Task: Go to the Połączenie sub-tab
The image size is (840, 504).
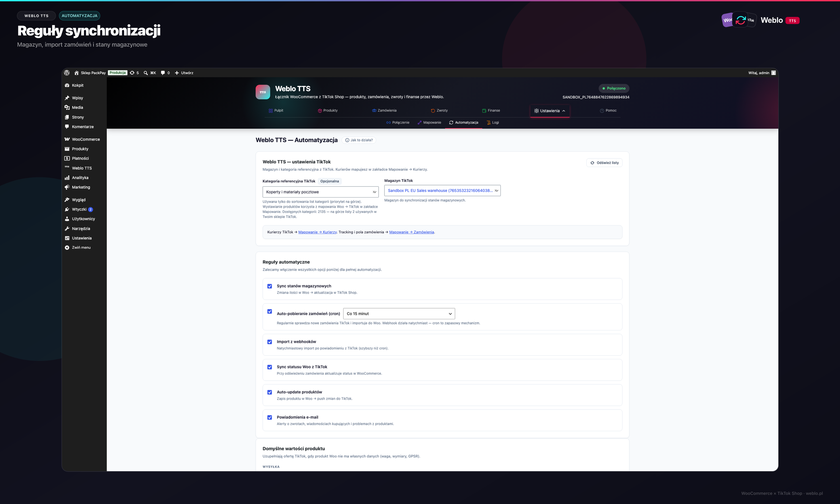Action: 398,123
